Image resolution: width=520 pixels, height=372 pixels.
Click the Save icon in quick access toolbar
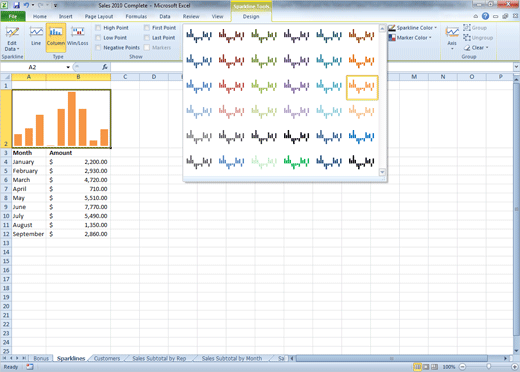(16, 5)
